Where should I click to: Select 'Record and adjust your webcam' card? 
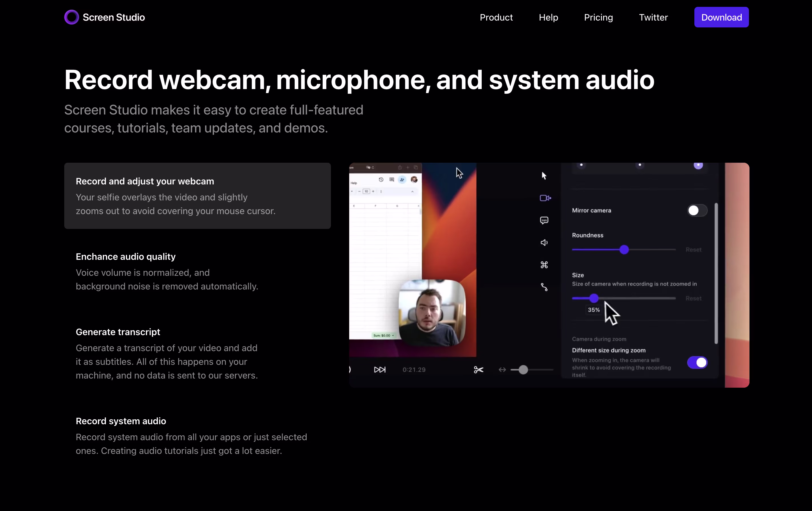click(197, 196)
